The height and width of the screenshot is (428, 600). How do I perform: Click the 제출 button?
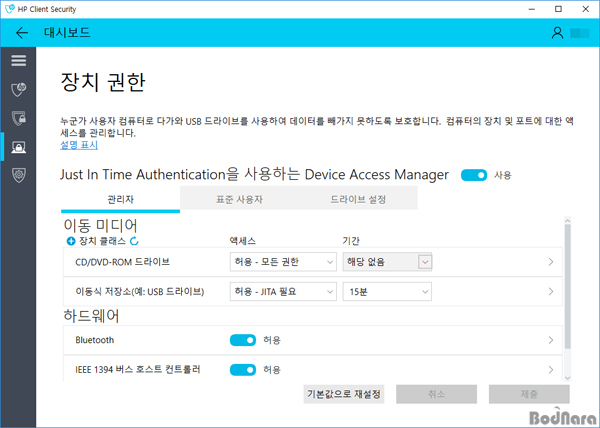(529, 394)
